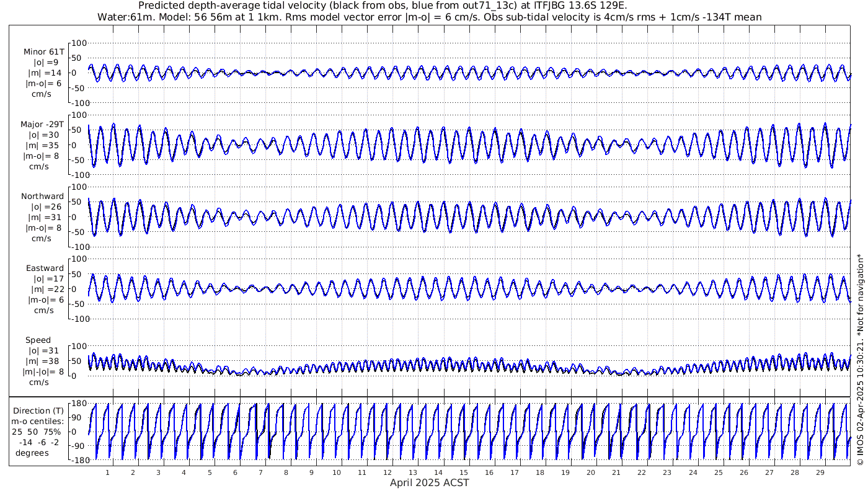This screenshot has height=496, width=868.
Task: Click the "April 2025 ACST" axis title
Action: 430,482
